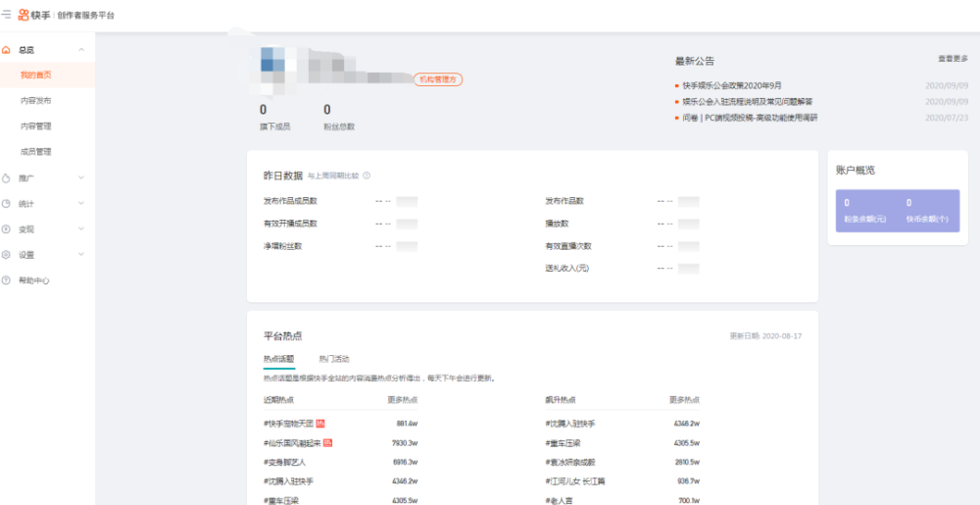The image size is (980, 505).
Task: Select the 总览 sidebar label
Action: 26,50
